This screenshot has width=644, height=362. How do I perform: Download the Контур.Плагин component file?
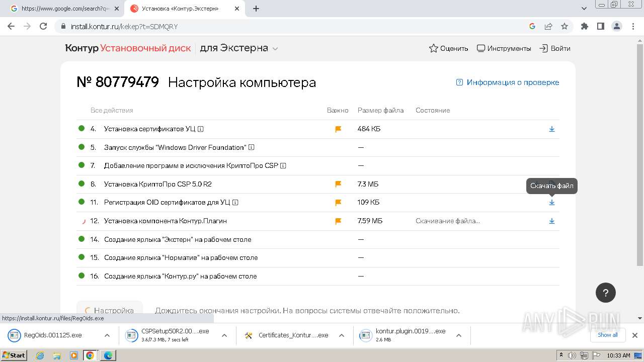pyautogui.click(x=552, y=221)
